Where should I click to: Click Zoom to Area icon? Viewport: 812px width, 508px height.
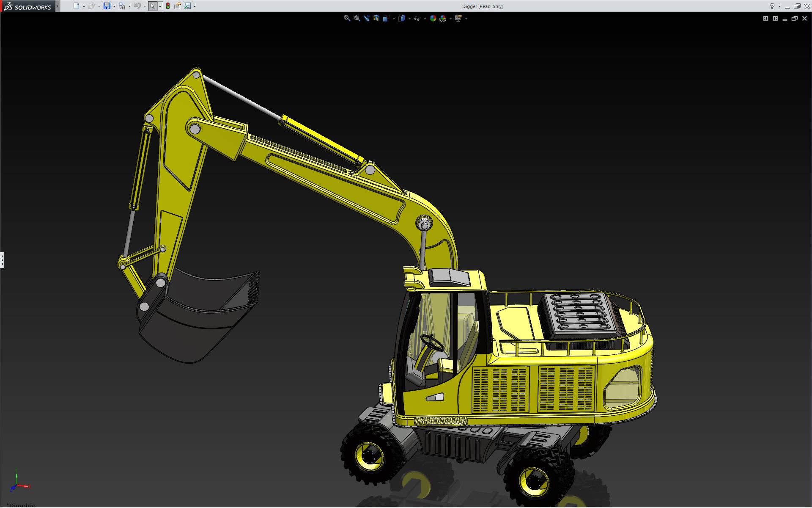coord(357,18)
